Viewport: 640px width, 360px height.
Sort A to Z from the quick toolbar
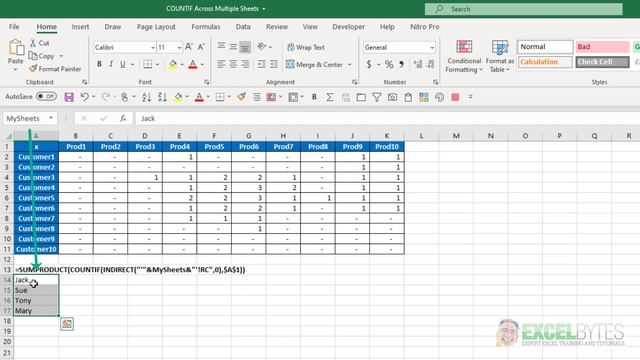click(146, 97)
